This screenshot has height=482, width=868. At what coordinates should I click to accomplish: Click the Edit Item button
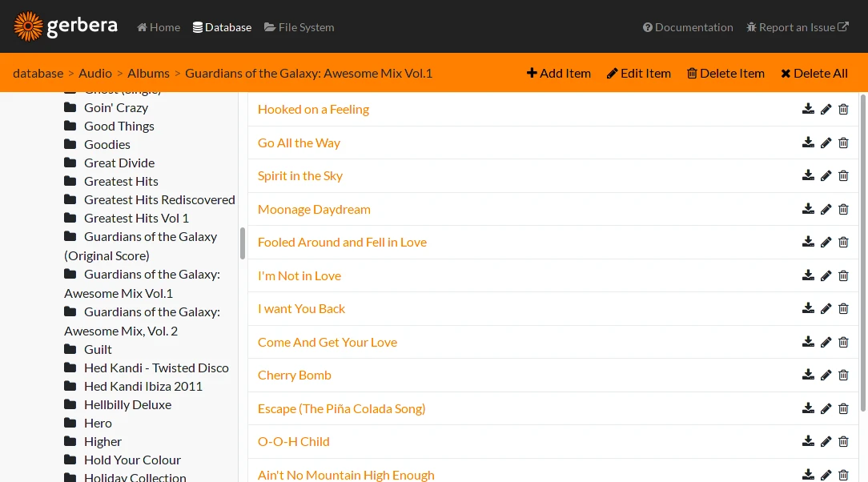639,73
